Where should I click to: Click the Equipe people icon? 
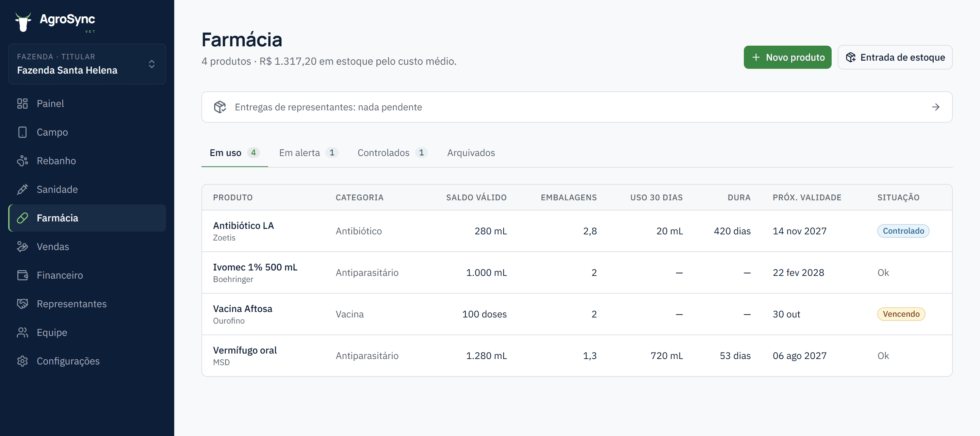click(x=22, y=332)
